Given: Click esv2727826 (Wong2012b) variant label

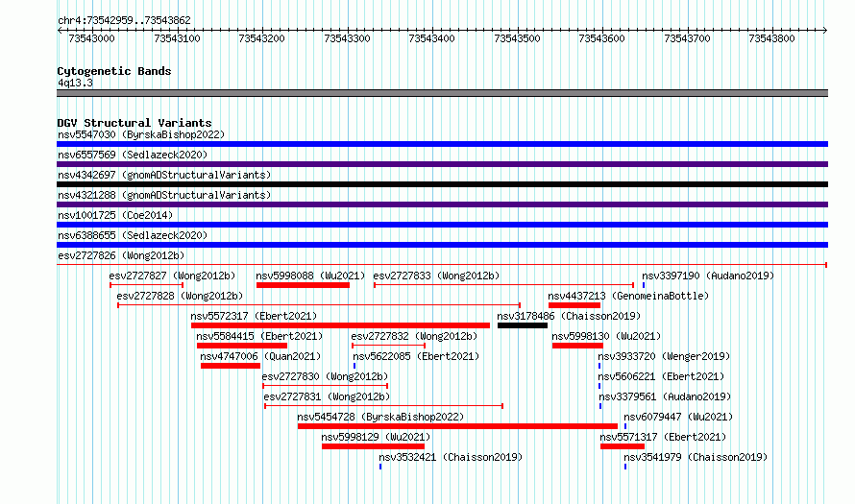Looking at the screenshot, I should [121, 255].
